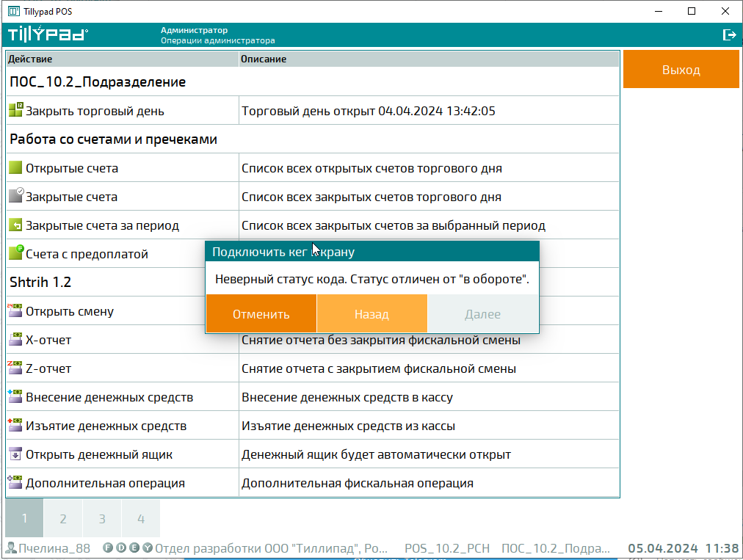Click the disabled Далее button
The height and width of the screenshot is (560, 743).
[483, 313]
